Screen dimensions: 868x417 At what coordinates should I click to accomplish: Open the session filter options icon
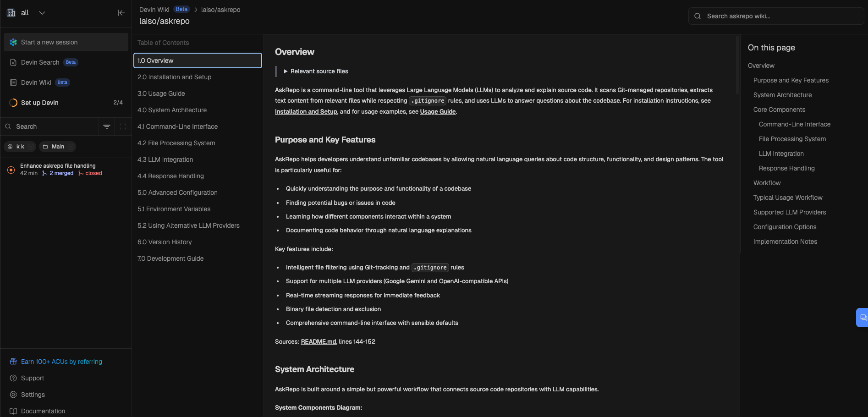tap(107, 126)
